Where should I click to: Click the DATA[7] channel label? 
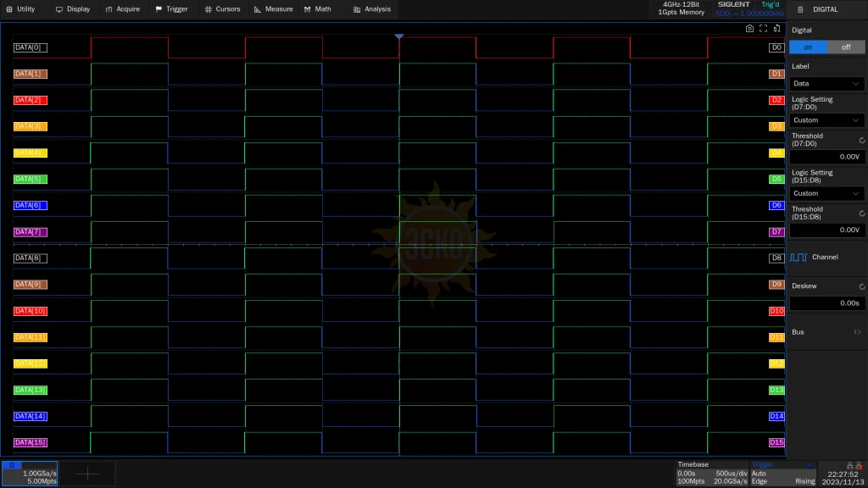(x=31, y=232)
